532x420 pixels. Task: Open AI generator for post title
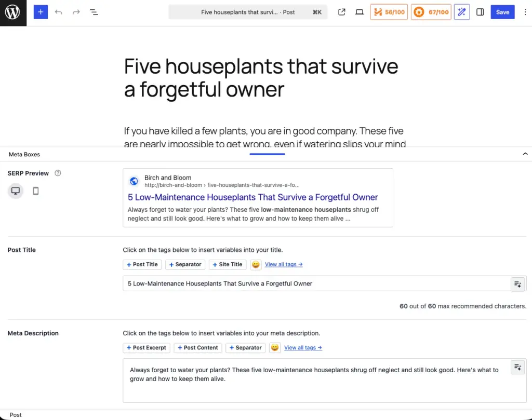pyautogui.click(x=518, y=284)
